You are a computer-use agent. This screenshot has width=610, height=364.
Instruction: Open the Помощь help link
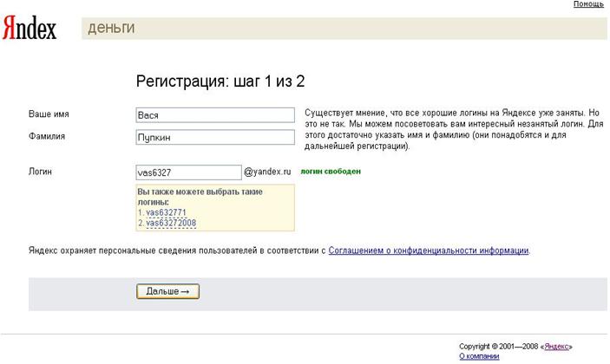[588, 3]
